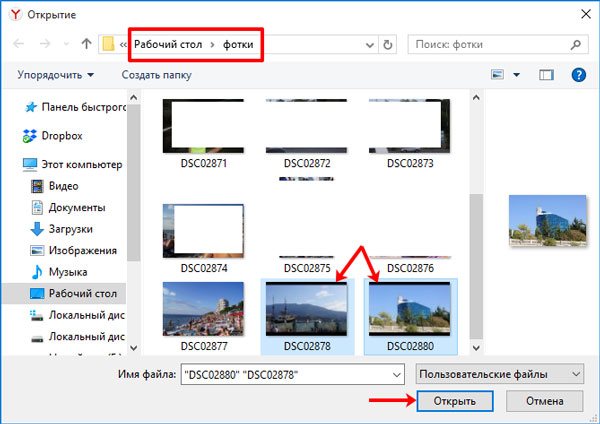Screen dimensions: 600x424
Task: Go up one folder level
Action: (86, 44)
